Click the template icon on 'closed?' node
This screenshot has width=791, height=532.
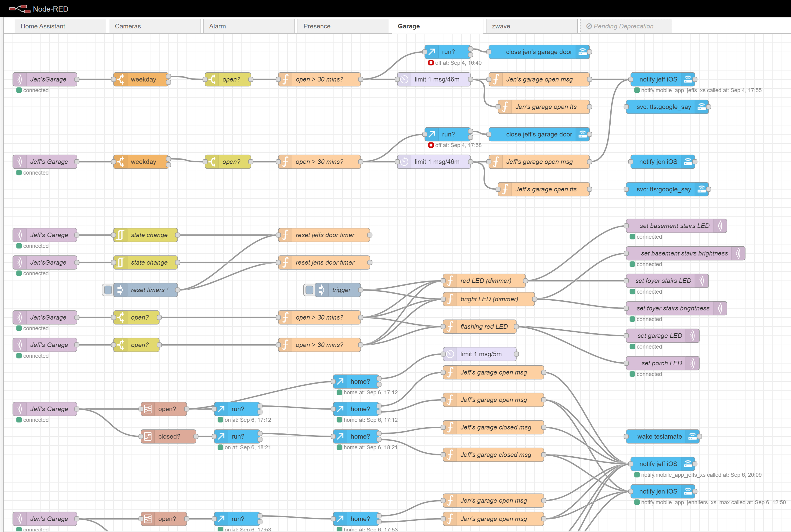(148, 436)
